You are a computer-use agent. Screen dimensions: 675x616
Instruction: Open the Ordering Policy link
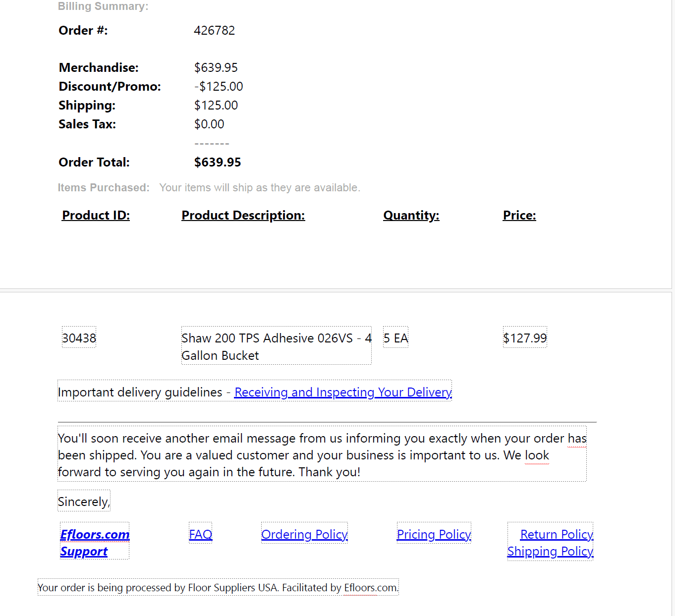coord(304,534)
